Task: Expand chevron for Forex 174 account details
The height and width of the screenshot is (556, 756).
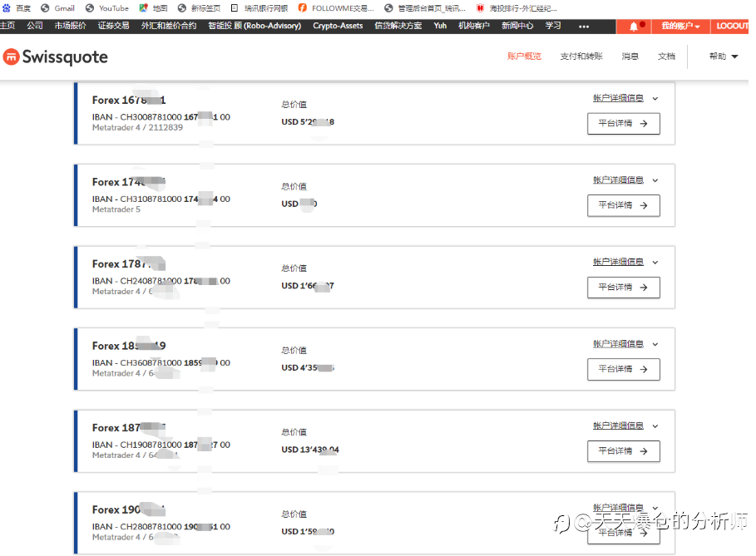Action: (x=655, y=180)
